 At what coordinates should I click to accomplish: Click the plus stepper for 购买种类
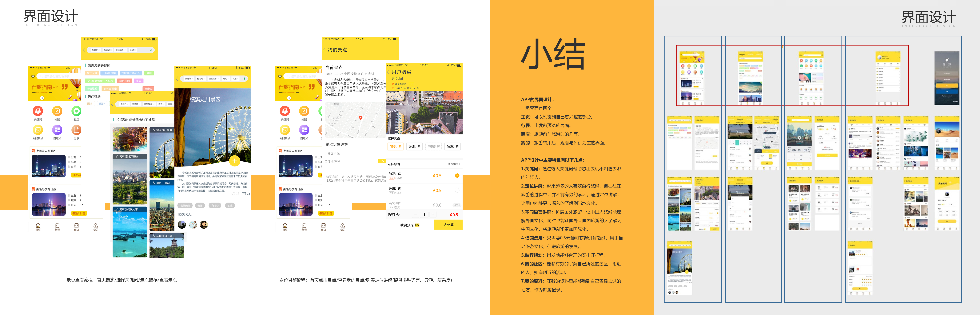(x=433, y=214)
